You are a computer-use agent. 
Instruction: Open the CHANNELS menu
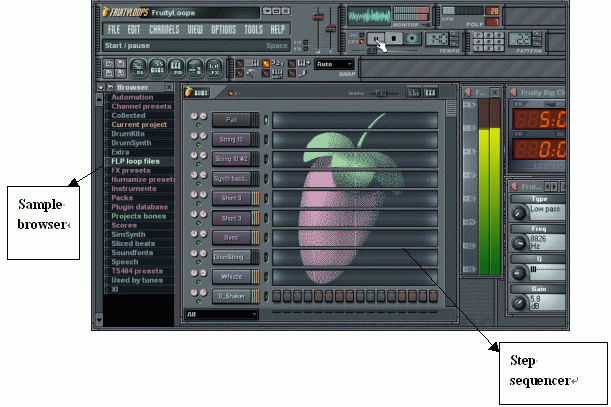coord(164,30)
